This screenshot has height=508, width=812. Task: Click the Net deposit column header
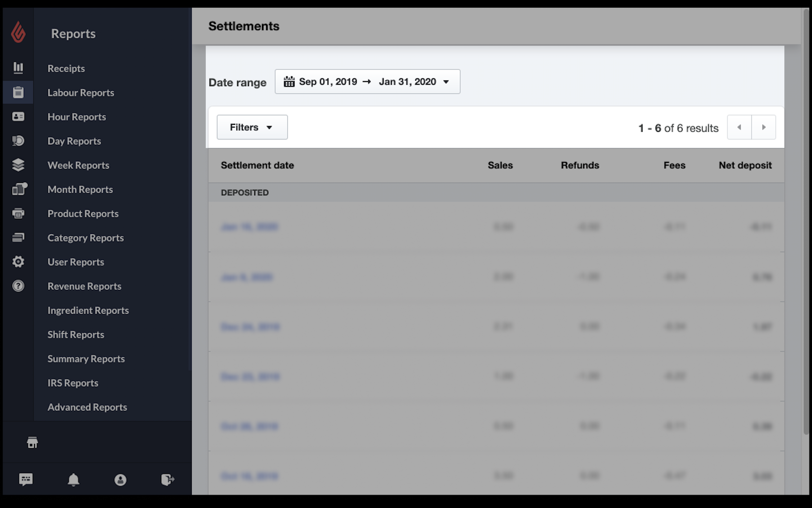[x=745, y=165]
